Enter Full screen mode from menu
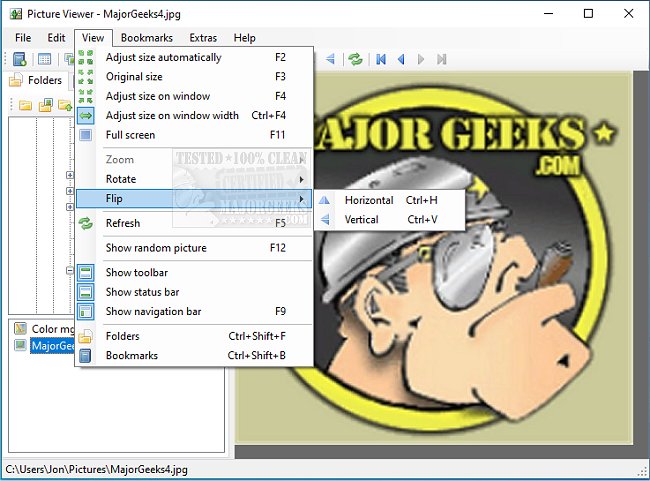Viewport: 650px width, 481px height. 194,135
